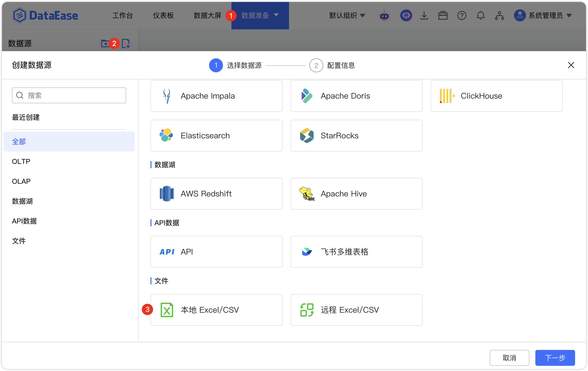The height and width of the screenshot is (371, 588).
Task: Click the 下一步 button
Action: coord(555,358)
